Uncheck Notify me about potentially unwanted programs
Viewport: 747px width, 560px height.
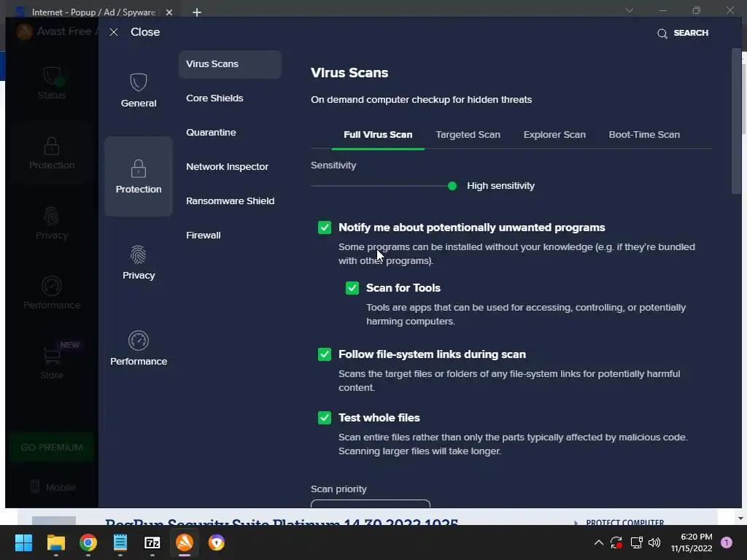[325, 227]
